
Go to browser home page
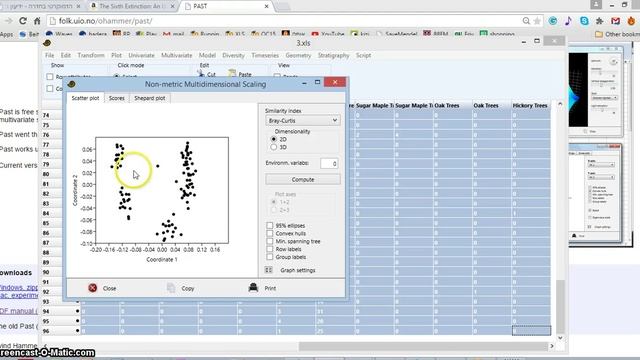pos(37,21)
